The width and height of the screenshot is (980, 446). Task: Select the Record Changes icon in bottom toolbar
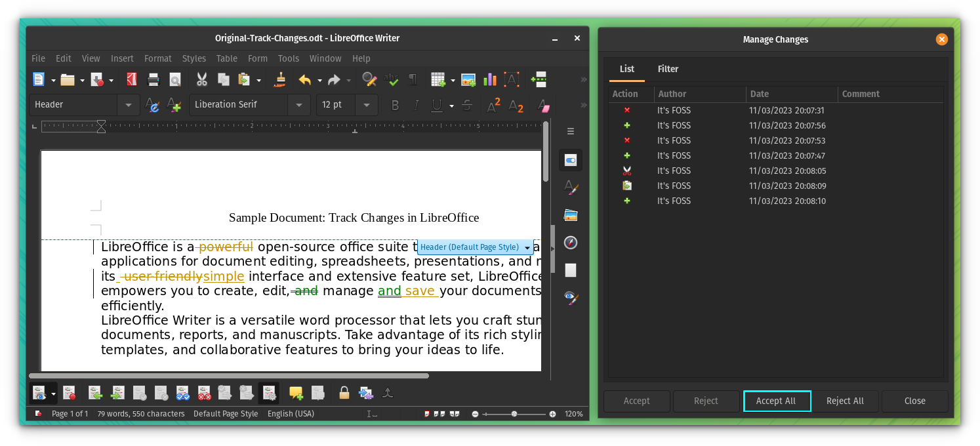point(69,392)
